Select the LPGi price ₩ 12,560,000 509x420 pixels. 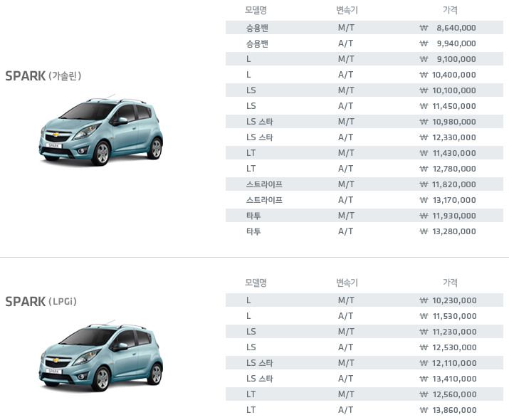[x=448, y=394]
